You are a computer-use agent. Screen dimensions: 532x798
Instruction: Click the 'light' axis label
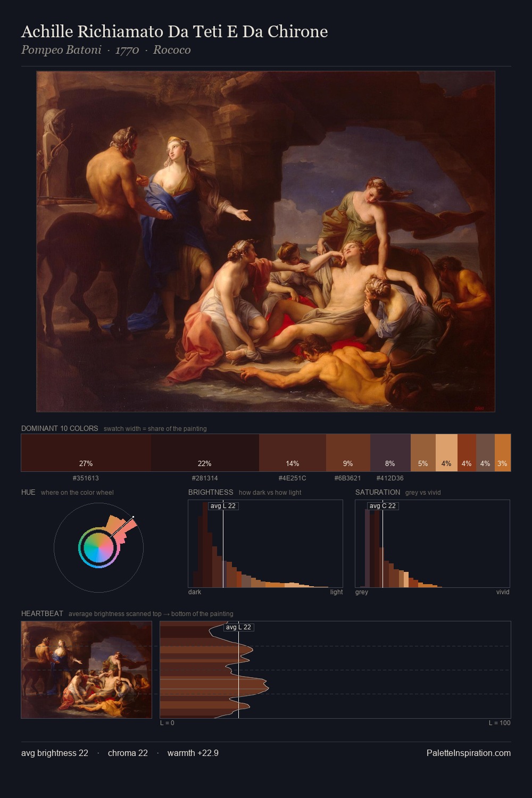[336, 592]
